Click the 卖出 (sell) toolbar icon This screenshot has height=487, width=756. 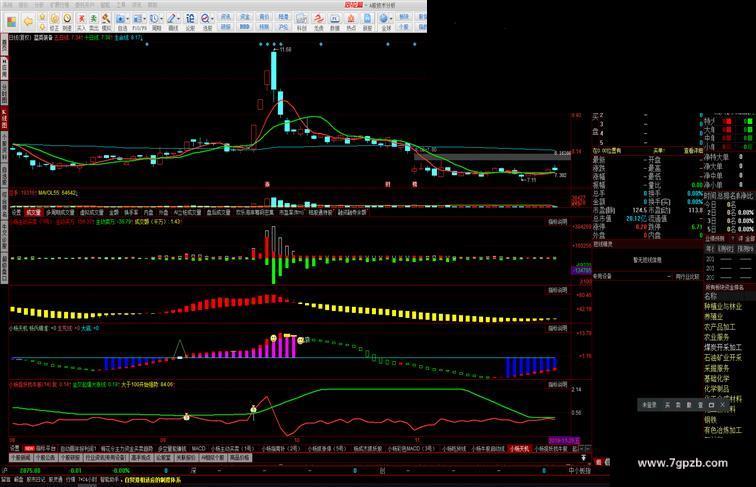click(94, 22)
